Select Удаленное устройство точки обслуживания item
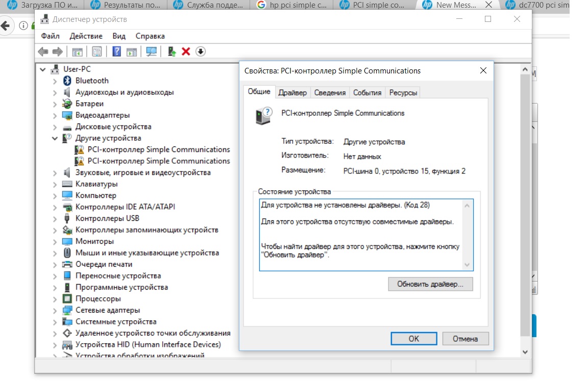588x381 pixels. [153, 333]
